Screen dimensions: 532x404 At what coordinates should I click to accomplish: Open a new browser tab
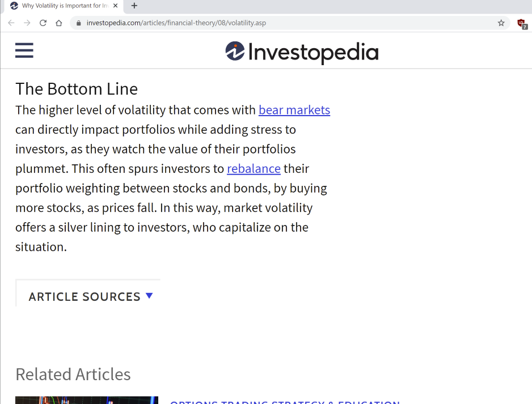(x=134, y=6)
